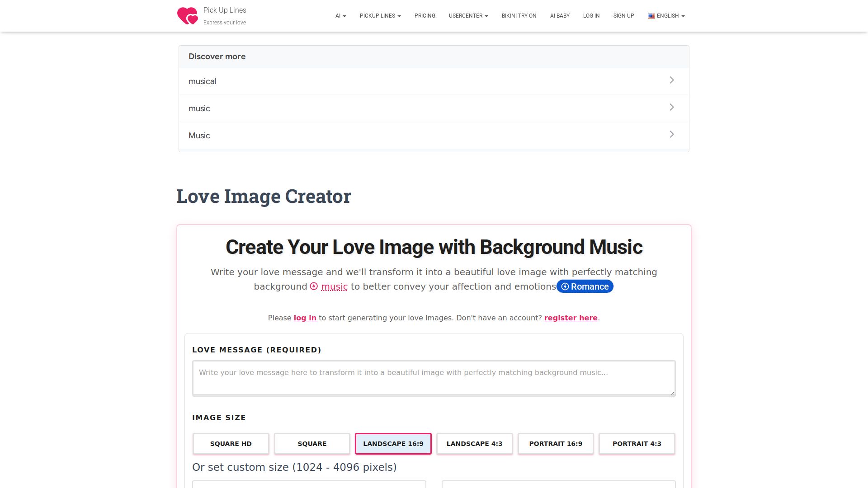
Task: Expand the Usercenter dropdown menu
Action: point(468,16)
